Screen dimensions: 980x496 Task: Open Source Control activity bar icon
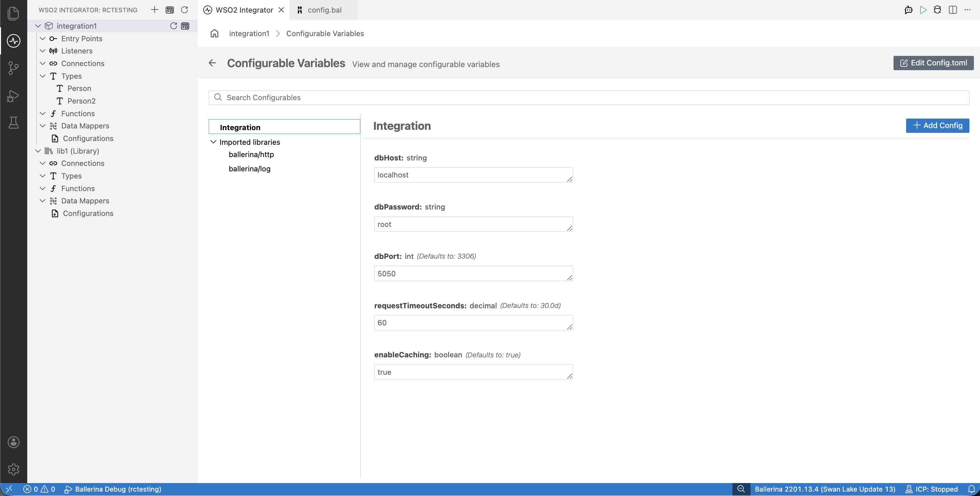(x=13, y=68)
